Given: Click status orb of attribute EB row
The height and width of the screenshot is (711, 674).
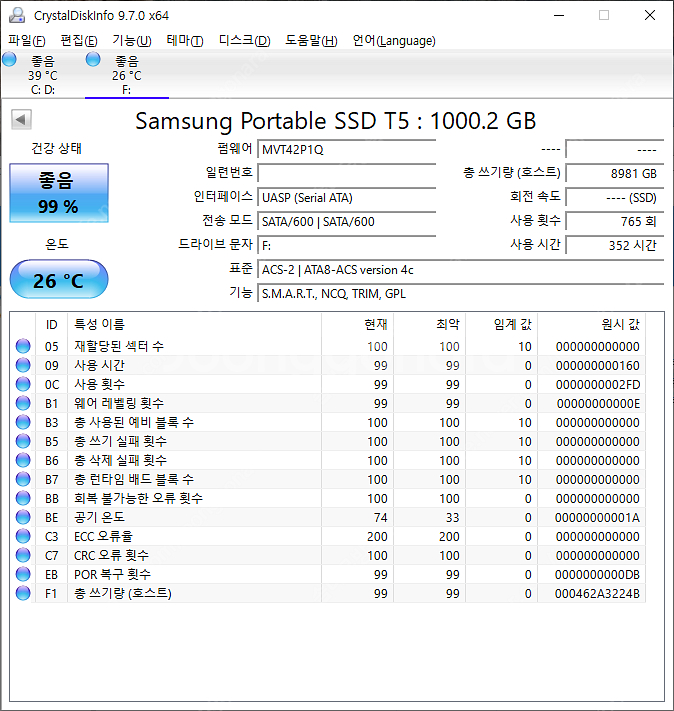Looking at the screenshot, I should tap(23, 575).
